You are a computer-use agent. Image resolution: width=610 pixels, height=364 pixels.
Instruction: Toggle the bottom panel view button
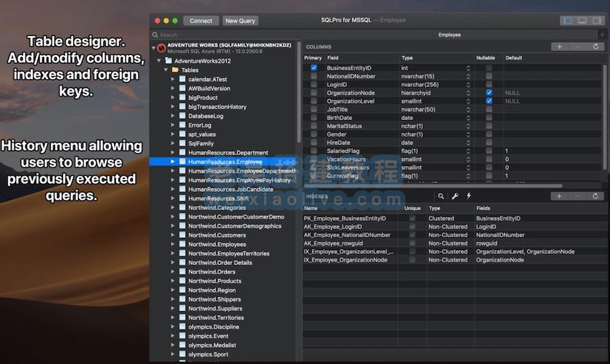[x=582, y=20]
